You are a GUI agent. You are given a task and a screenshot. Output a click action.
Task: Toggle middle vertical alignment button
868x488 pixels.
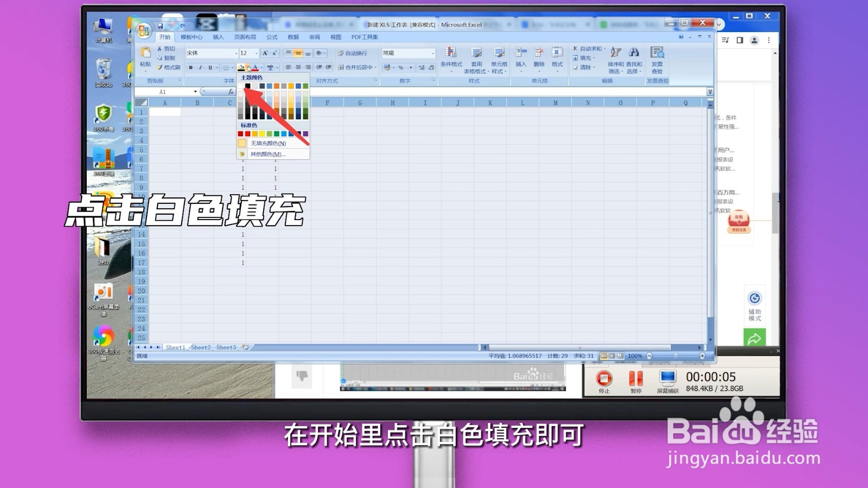(298, 53)
